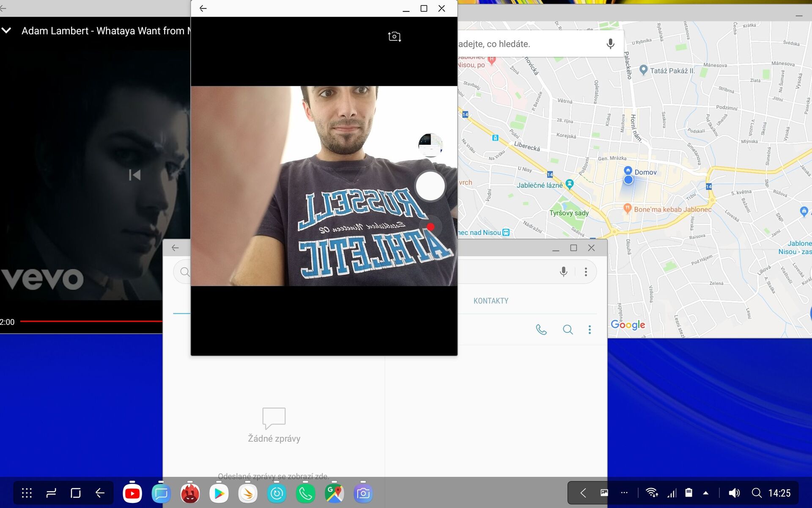
Task: Open the apps grid from the taskbar
Action: click(x=27, y=493)
